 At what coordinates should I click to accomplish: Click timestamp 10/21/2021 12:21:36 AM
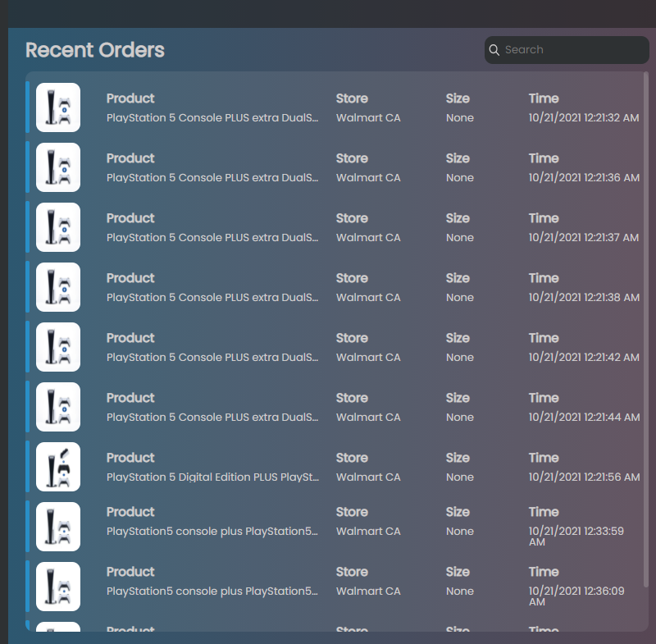point(584,178)
